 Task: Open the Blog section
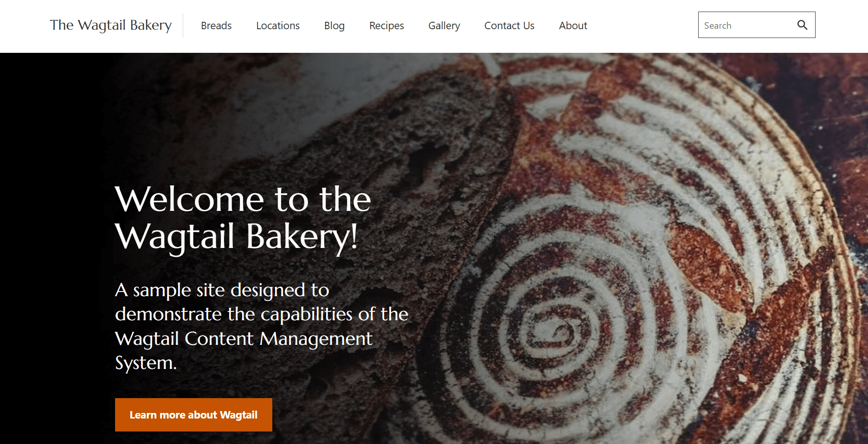click(334, 25)
